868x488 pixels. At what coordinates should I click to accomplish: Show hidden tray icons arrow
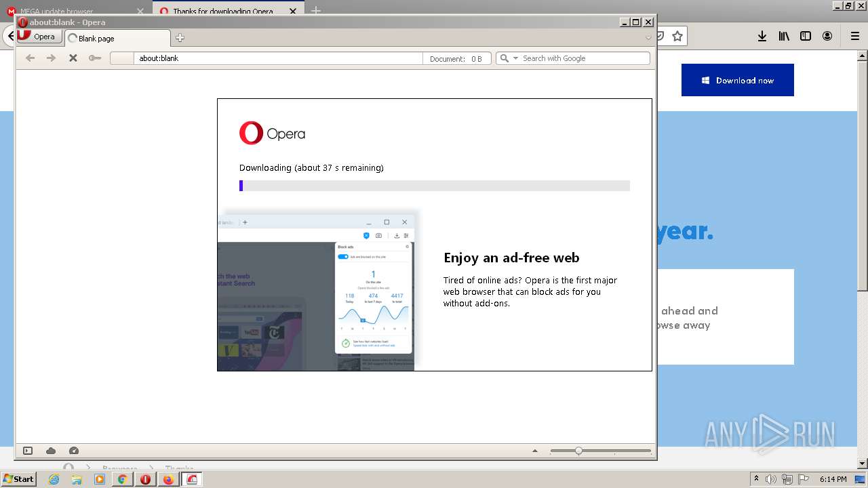click(757, 479)
